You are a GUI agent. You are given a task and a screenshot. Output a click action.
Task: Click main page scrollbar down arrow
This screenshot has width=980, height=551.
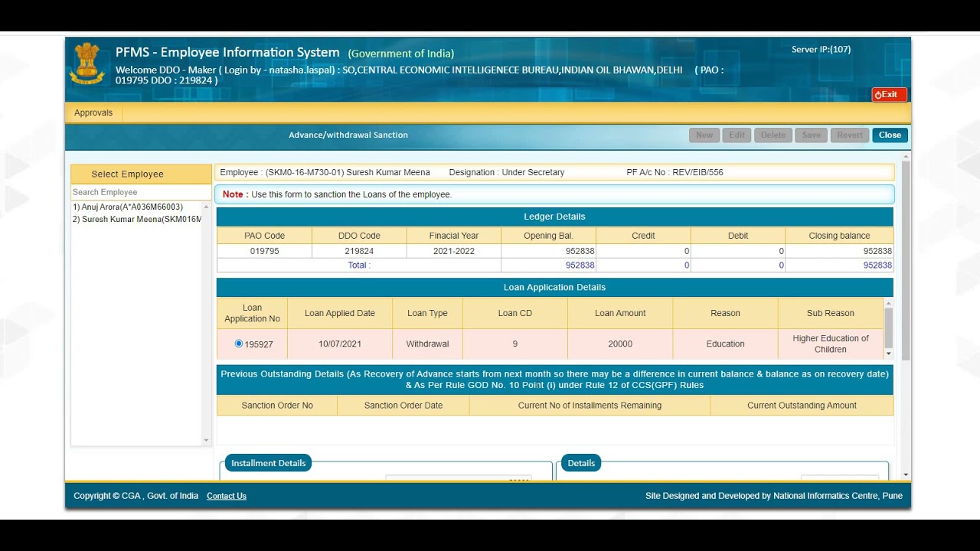[x=906, y=474]
